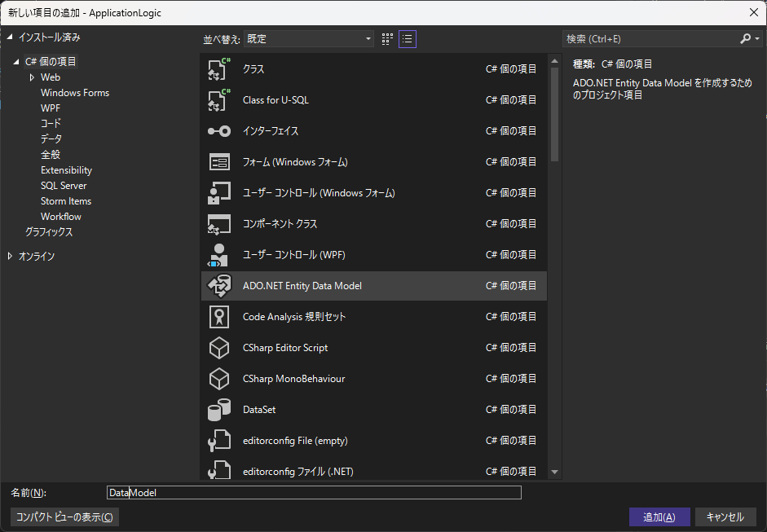Image resolution: width=767 pixels, height=532 pixels.
Task: Select the DataSet template icon
Action: 218,409
